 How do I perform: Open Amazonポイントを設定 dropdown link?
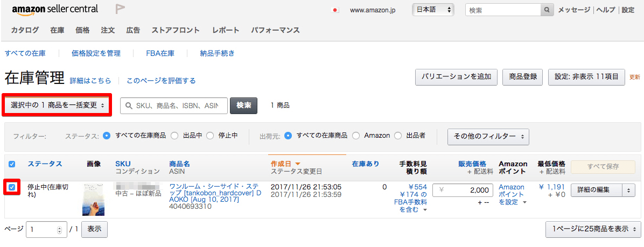513,194
